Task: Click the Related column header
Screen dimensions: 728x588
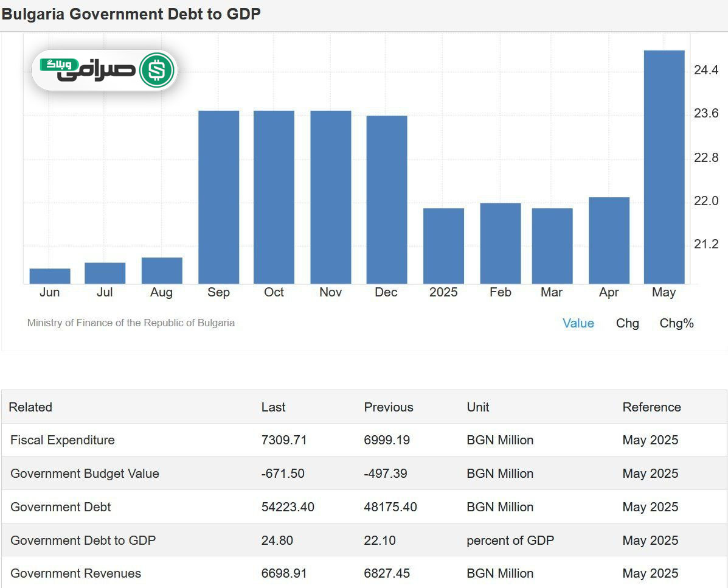Action: (30, 407)
